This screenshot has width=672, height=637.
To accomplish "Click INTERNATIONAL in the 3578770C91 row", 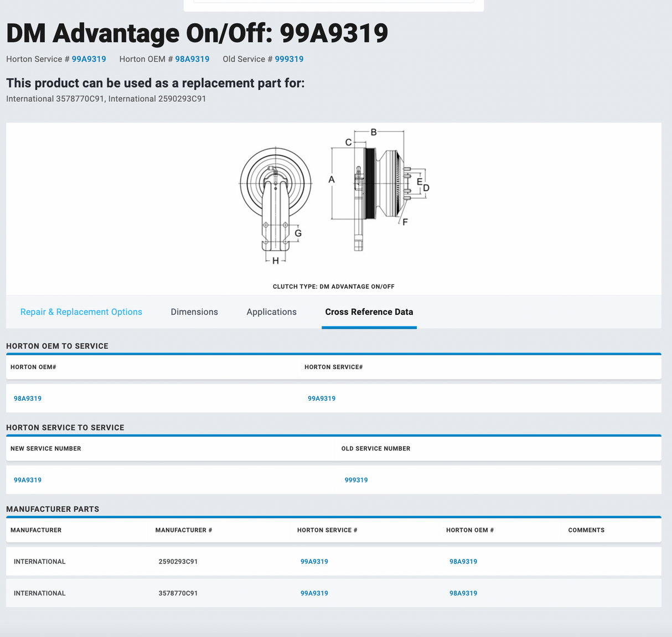I will tap(40, 593).
